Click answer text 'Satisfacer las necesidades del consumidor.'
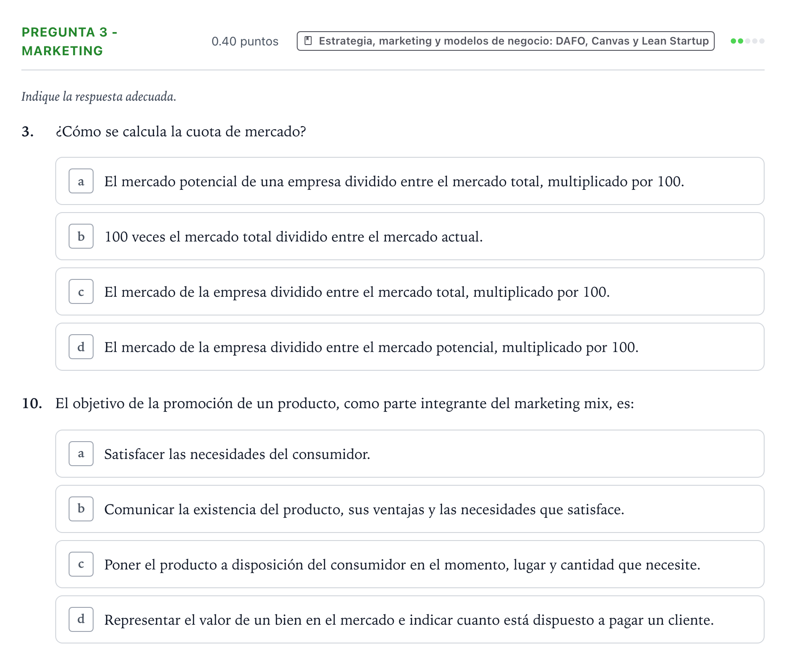This screenshot has height=672, width=786. [237, 454]
